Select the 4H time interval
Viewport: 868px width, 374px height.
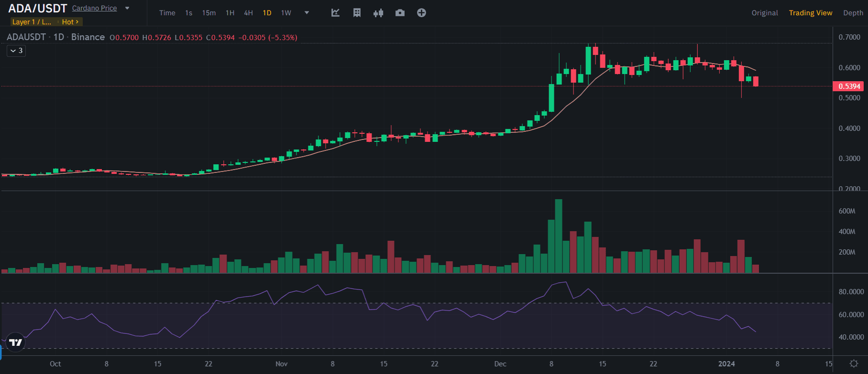coord(248,13)
